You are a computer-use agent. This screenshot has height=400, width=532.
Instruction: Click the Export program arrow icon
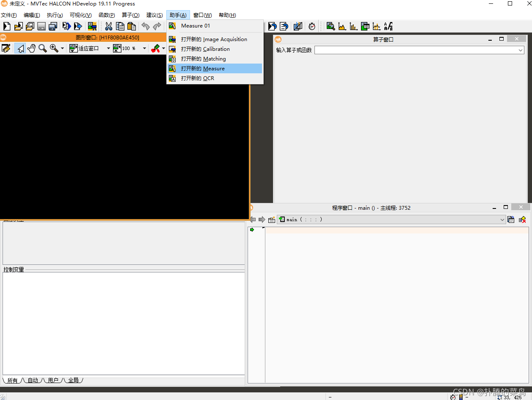pos(78,26)
